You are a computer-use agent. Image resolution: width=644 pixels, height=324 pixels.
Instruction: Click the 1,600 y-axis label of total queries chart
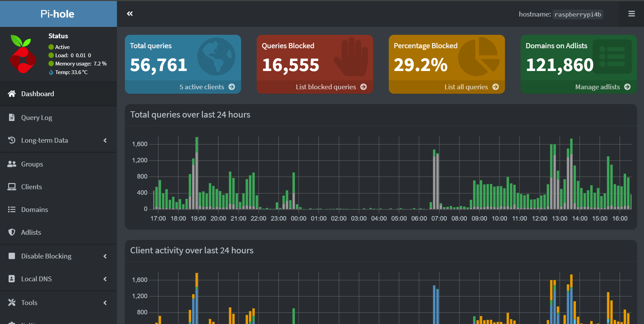(x=140, y=144)
